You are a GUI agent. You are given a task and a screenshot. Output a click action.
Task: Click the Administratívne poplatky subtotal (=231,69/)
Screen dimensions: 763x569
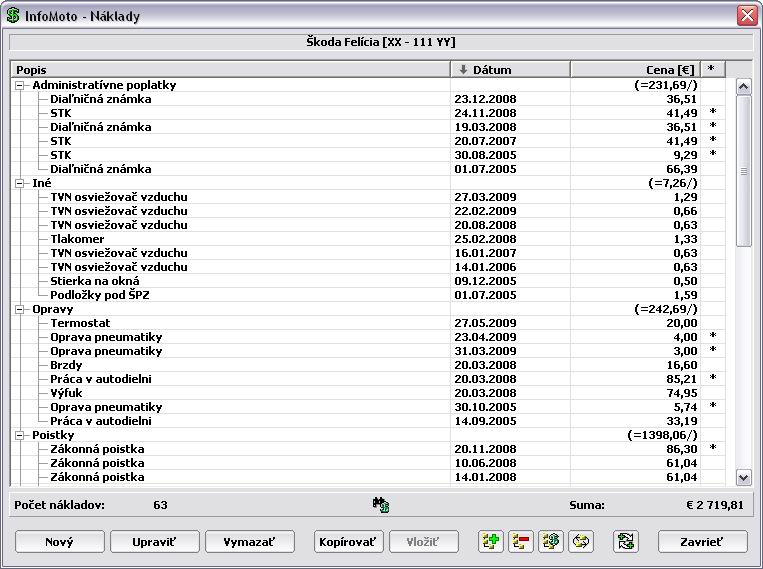666,86
